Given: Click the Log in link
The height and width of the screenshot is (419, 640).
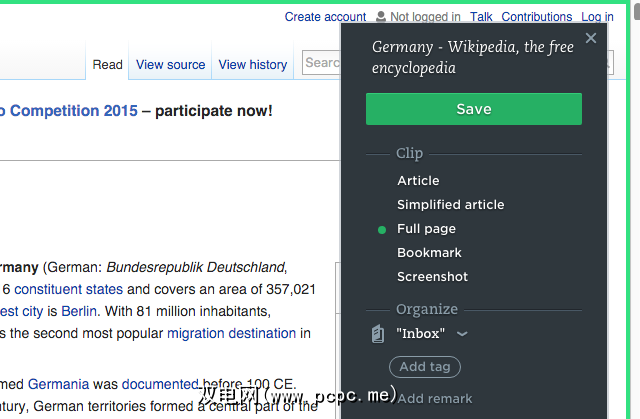Looking at the screenshot, I should (597, 17).
